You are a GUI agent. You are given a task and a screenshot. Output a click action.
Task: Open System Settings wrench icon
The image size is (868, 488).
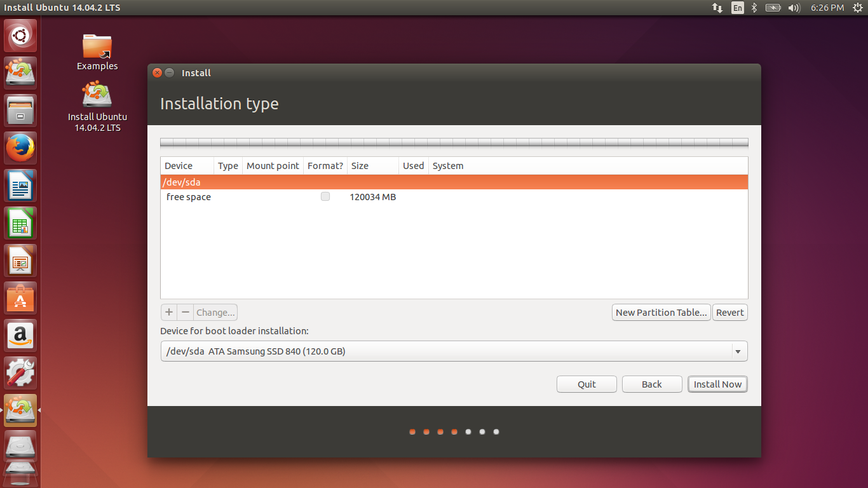21,373
